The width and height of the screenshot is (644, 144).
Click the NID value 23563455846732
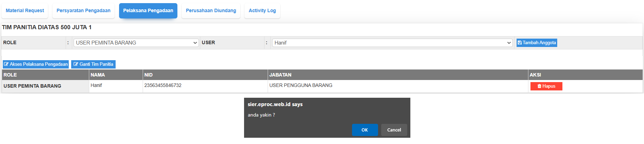(163, 86)
